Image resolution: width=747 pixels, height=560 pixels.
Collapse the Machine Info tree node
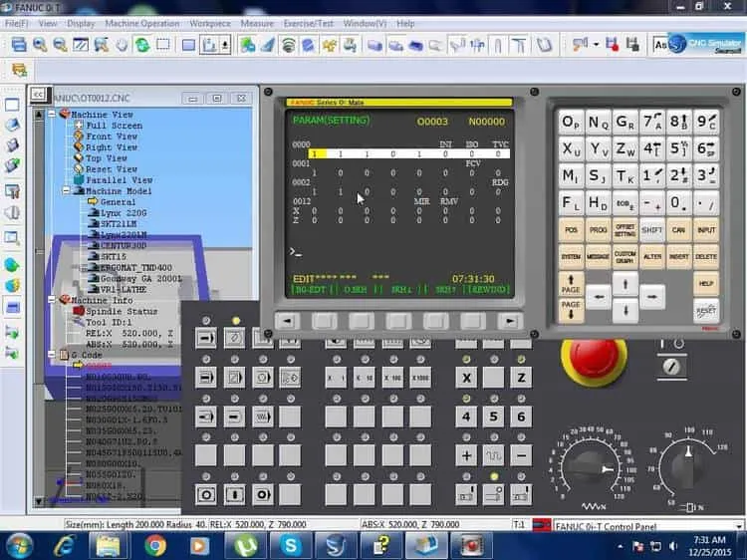click(x=52, y=300)
